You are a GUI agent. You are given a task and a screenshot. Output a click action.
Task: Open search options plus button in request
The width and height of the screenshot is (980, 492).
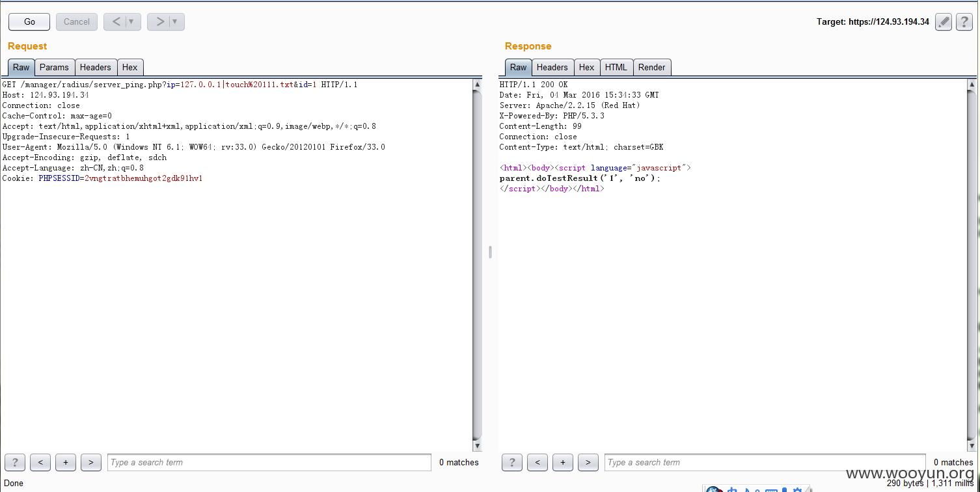coord(66,462)
